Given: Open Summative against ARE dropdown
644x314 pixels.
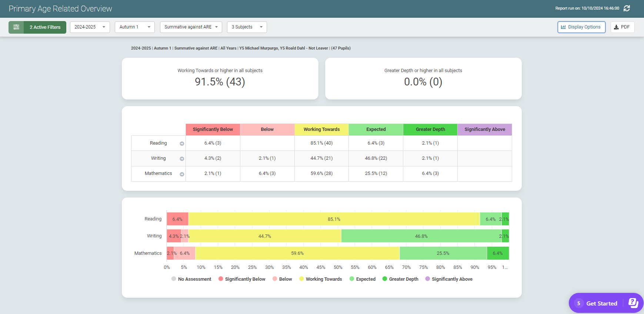Looking at the screenshot, I should [x=191, y=27].
